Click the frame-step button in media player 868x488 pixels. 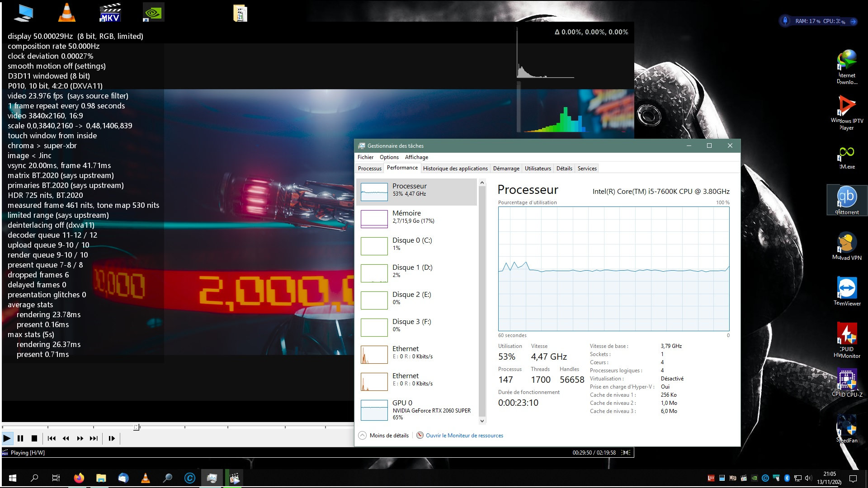(112, 438)
